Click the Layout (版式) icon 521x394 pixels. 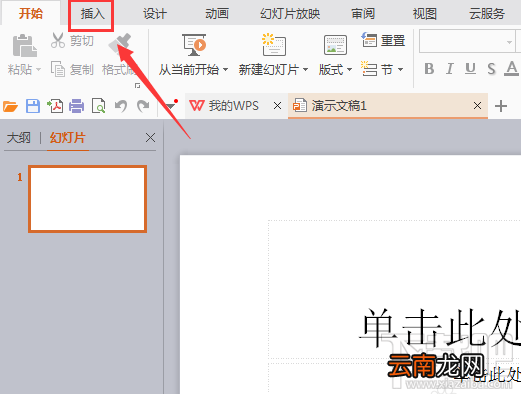tap(335, 45)
